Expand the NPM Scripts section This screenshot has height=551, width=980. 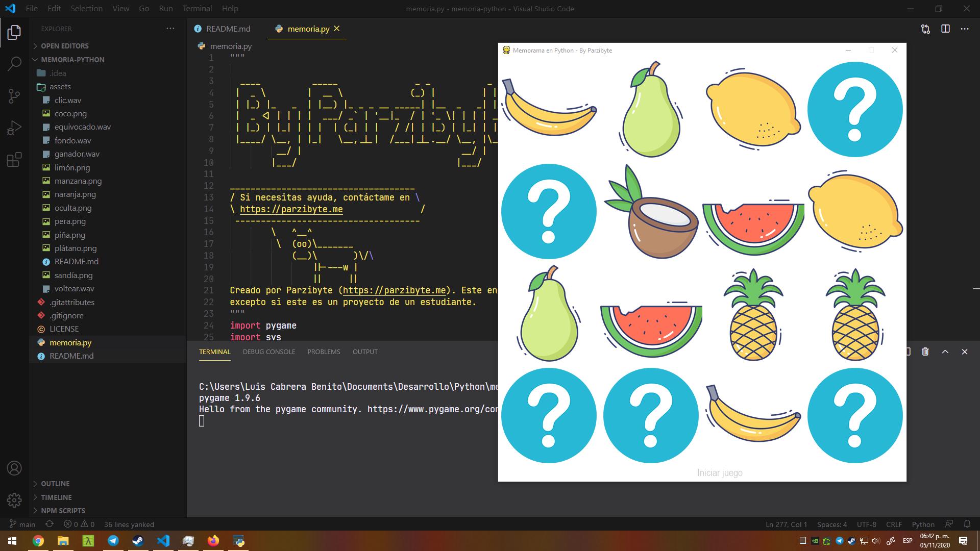[63, 511]
